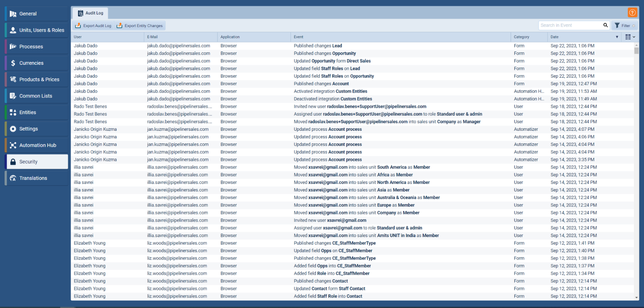Open Entities section

36,112
